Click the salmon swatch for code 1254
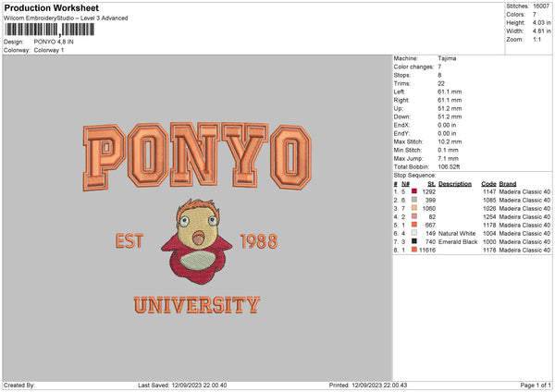 (x=413, y=216)
